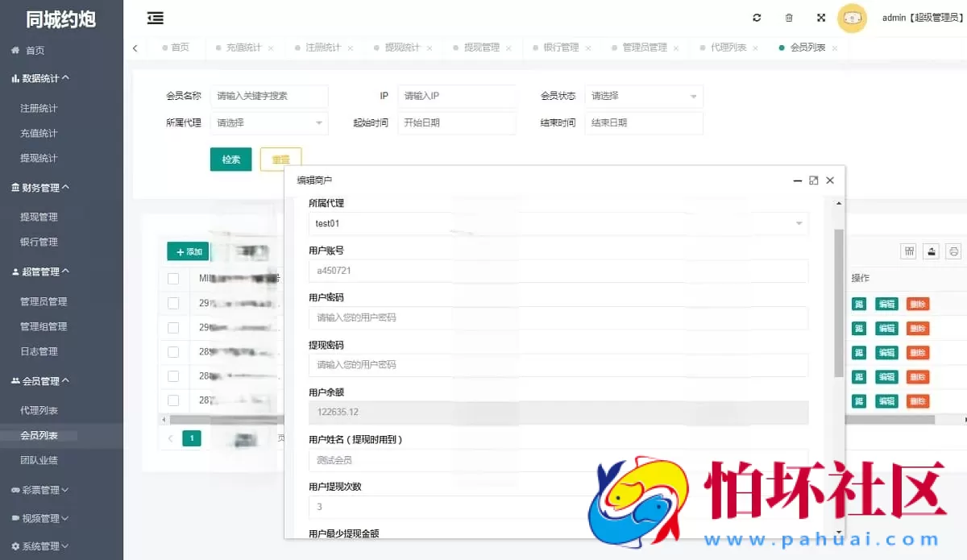Screen dimensions: 967x560
Task: Click the trash/clear cache icon at top
Action: (788, 17)
